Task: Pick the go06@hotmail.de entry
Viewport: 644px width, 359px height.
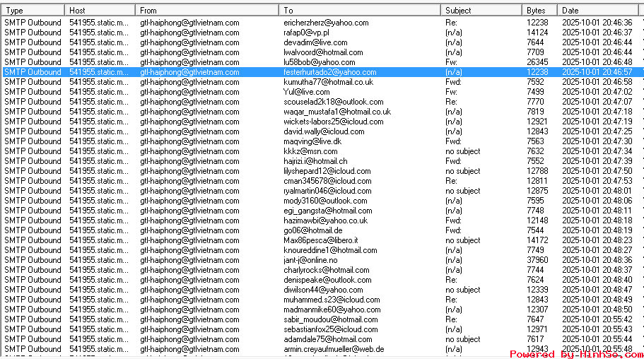Action: pyautogui.click(x=312, y=230)
